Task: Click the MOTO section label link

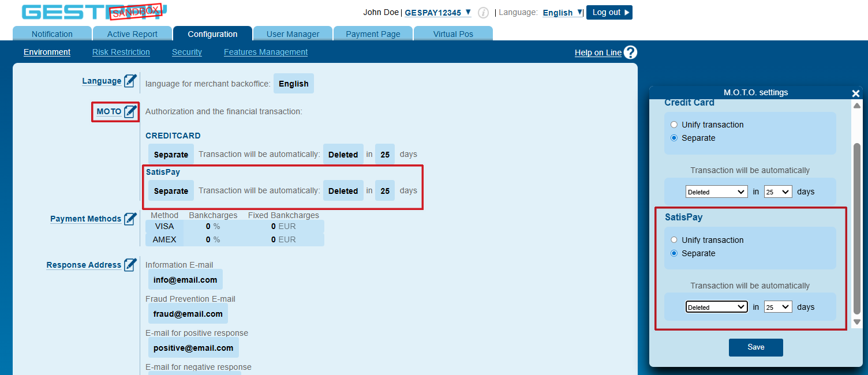Action: pyautogui.click(x=109, y=111)
